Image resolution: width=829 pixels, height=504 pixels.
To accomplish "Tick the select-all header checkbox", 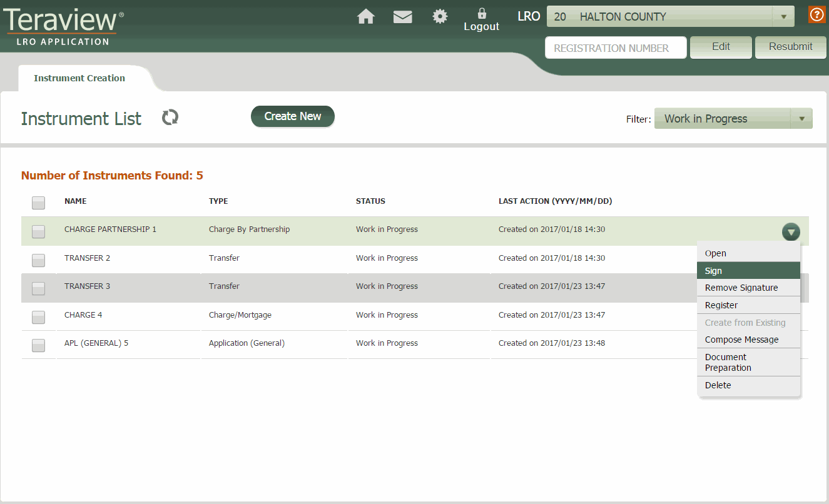I will coord(39,203).
